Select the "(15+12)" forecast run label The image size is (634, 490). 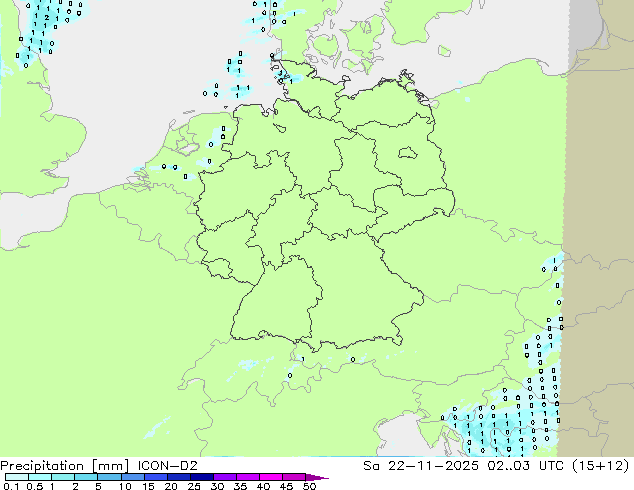[601, 465]
